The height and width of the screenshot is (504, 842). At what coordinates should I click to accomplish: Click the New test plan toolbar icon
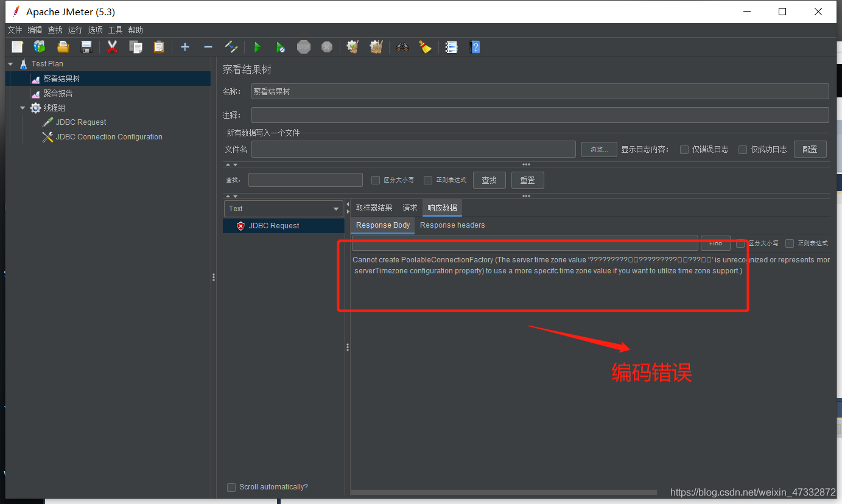[x=17, y=47]
